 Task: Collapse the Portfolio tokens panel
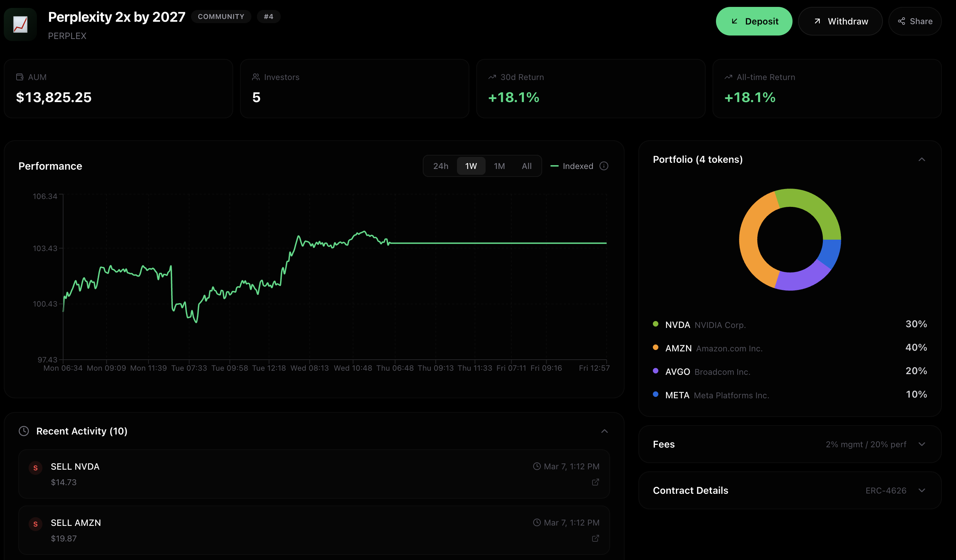tap(922, 159)
